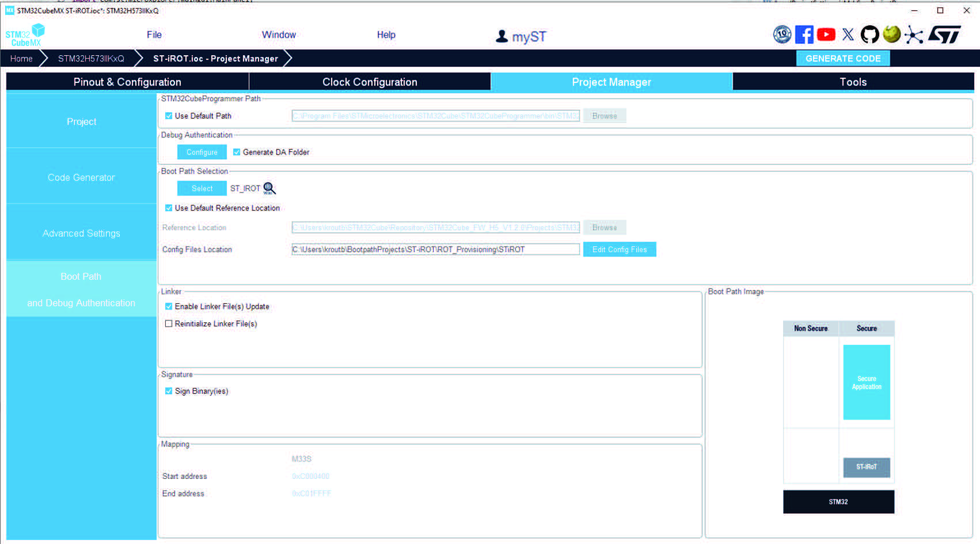This screenshot has height=544, width=980.
Task: Switch to Pinout & Configuration tab
Action: point(127,82)
